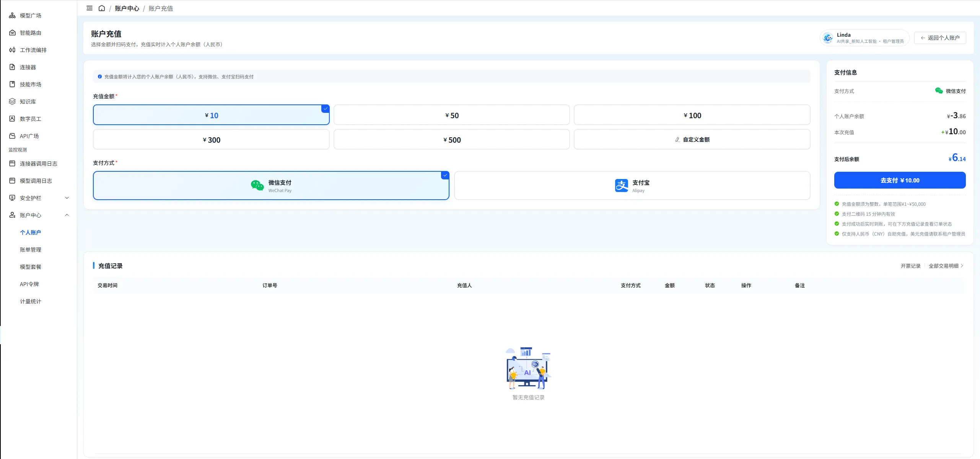The width and height of the screenshot is (980, 459).
Task: Select the ¥500 recharge amount
Action: click(452, 140)
